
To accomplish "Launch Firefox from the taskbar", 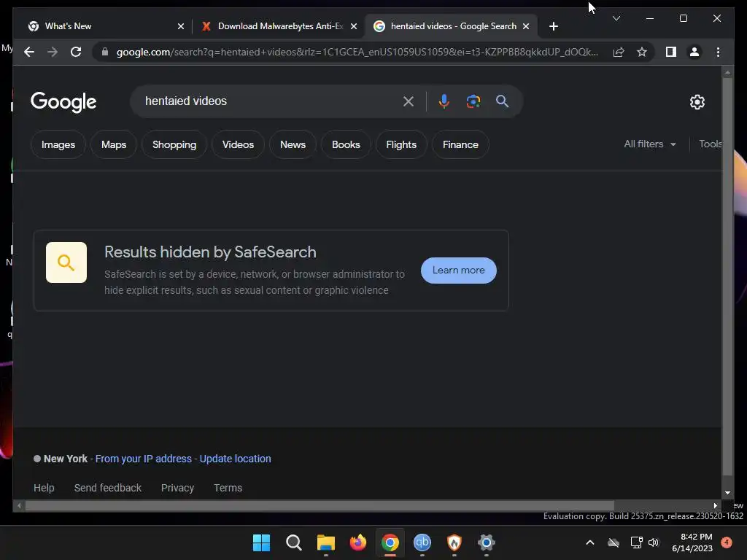I will coord(357,542).
